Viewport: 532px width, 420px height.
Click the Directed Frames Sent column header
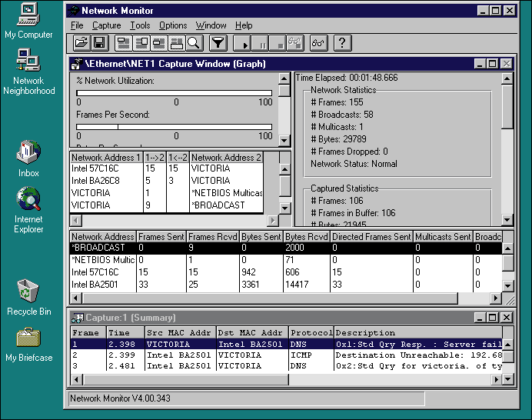pyautogui.click(x=371, y=237)
